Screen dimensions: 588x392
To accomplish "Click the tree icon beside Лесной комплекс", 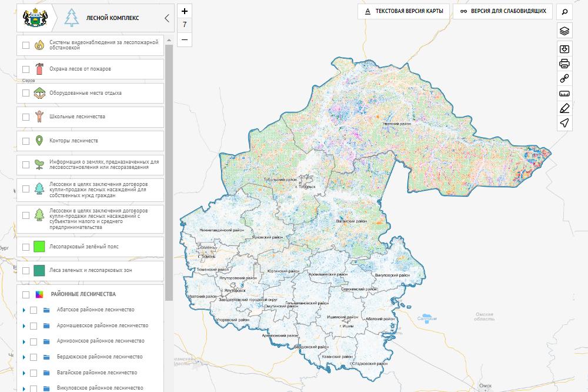I will pyautogui.click(x=71, y=18).
